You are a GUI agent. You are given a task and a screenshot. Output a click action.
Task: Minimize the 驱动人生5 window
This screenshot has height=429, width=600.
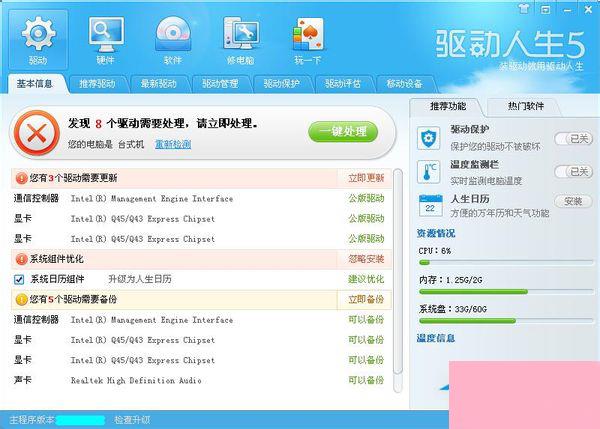567,10
